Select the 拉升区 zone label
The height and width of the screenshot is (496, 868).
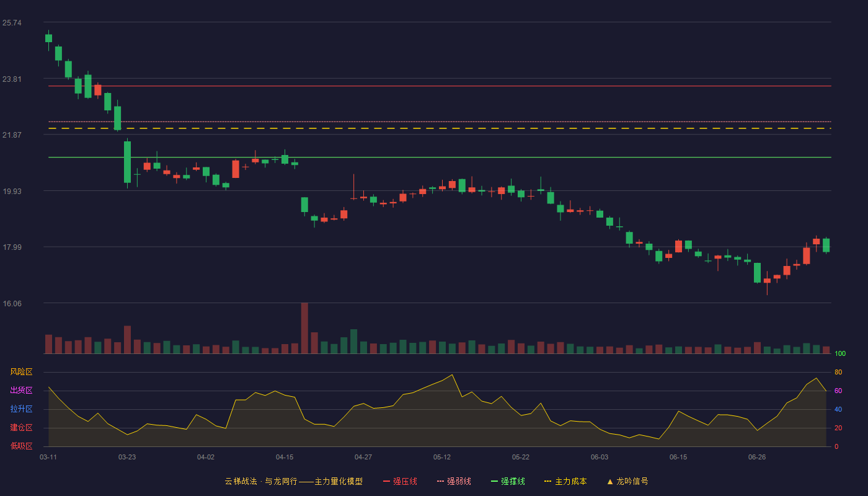coord(21,409)
